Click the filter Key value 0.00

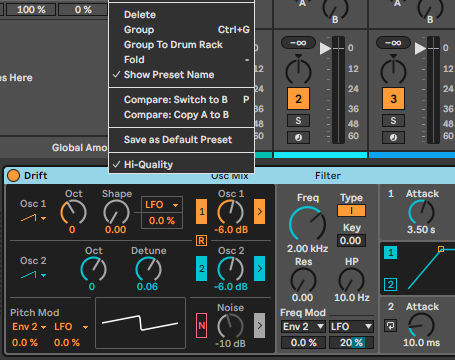point(351,241)
